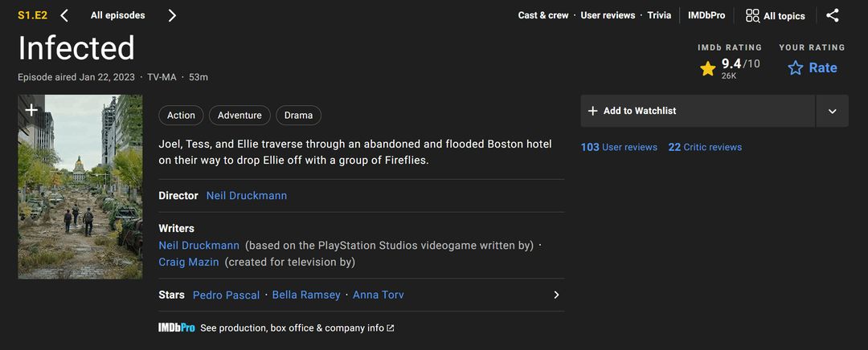View the 9.4 IMDb rating details
This screenshot has height=350, width=868.
(x=730, y=68)
